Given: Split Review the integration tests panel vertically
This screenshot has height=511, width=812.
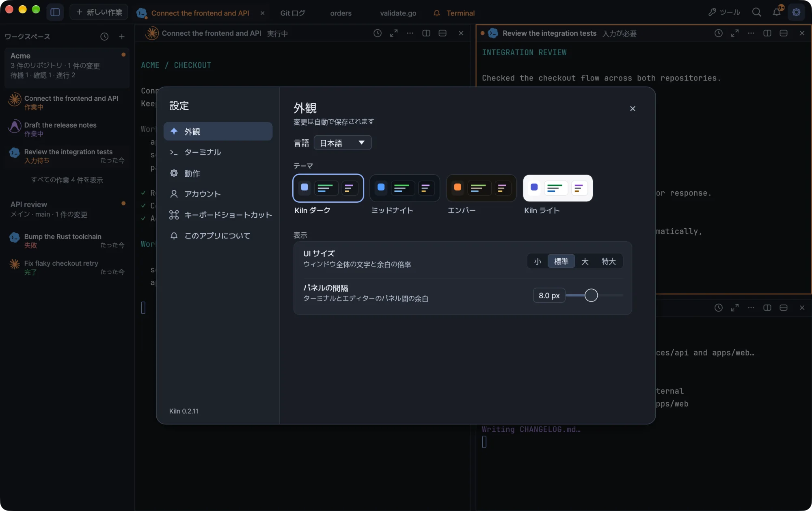Looking at the screenshot, I should (767, 33).
